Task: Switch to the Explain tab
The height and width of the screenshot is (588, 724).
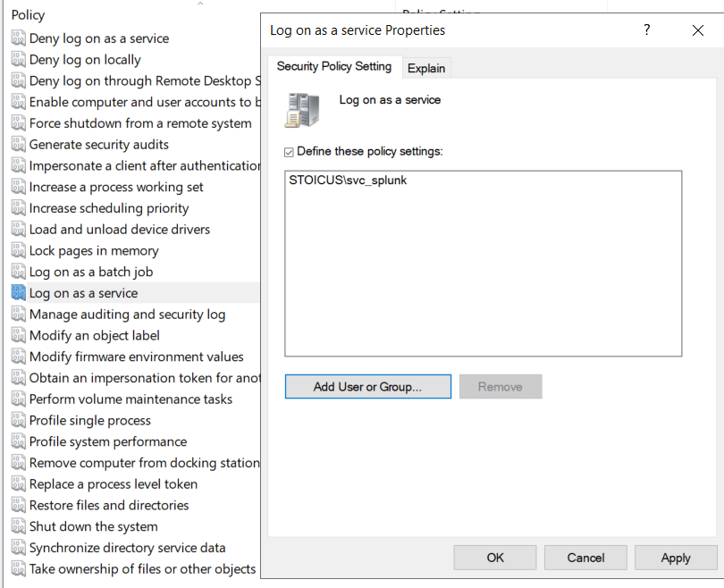Action: [x=426, y=68]
